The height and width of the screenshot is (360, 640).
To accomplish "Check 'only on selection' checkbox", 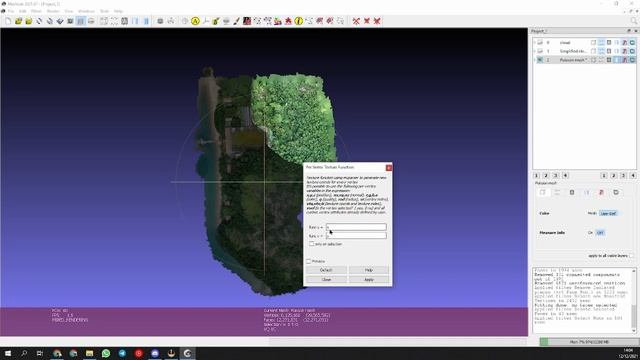I will [x=311, y=244].
